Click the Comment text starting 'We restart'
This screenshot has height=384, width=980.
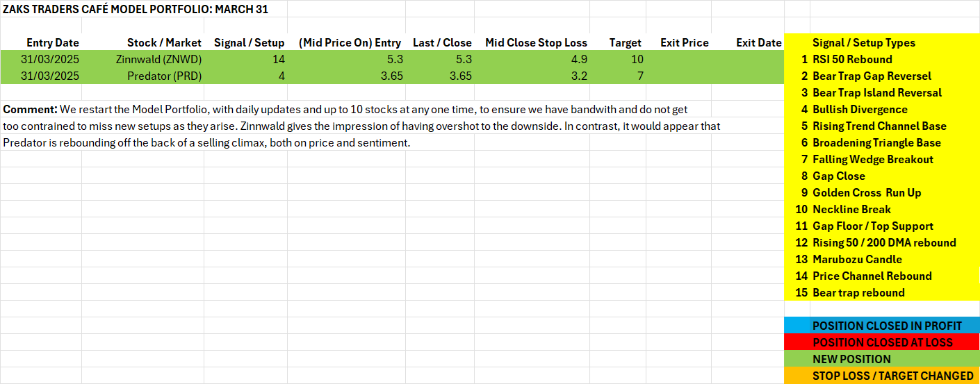coord(348,109)
